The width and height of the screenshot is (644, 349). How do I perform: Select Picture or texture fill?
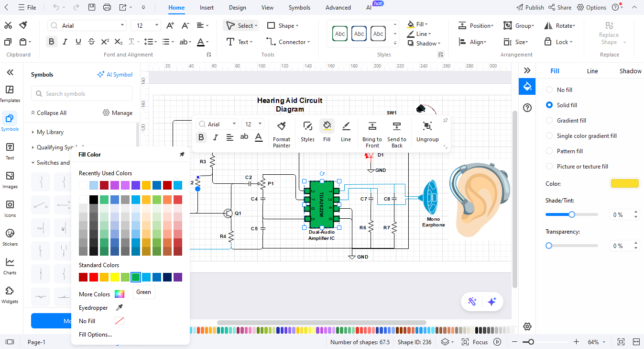549,166
